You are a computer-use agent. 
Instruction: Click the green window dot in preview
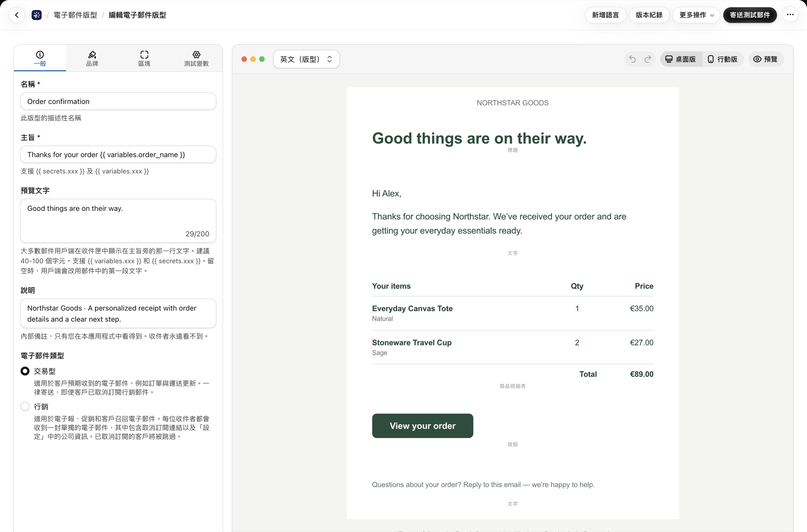[x=262, y=59]
